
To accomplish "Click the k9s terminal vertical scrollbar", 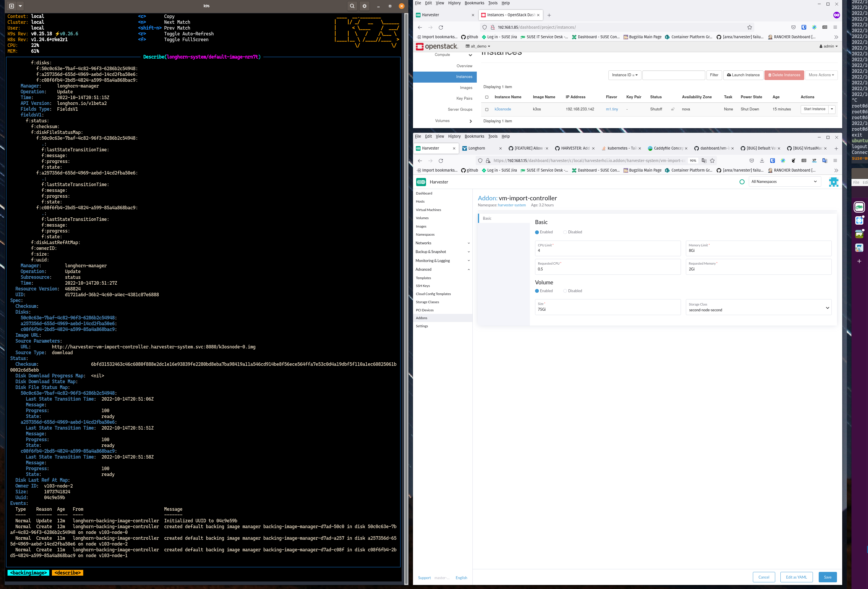I will 406,299.
